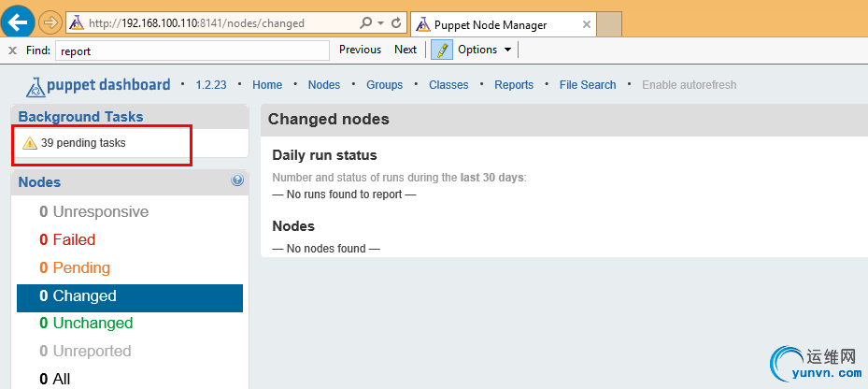Select the 0 Unchanged nodes filter

[86, 323]
